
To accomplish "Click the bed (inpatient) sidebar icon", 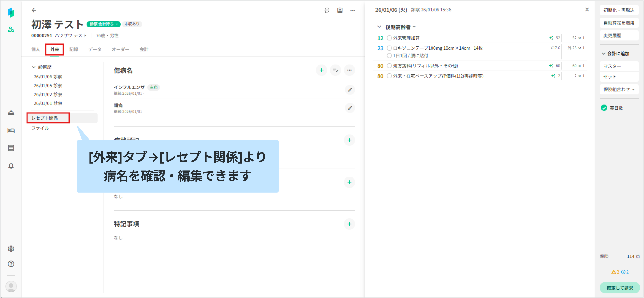I will click(11, 130).
